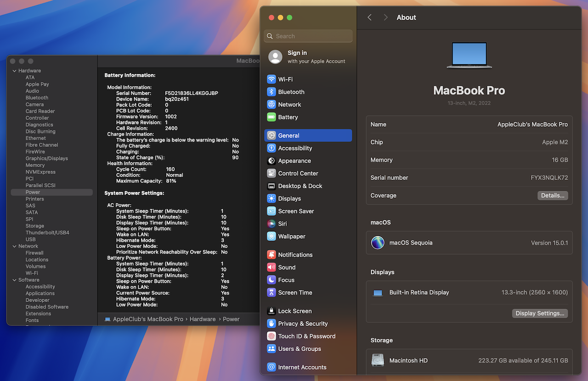Click the Coverage Details button
588x381 pixels.
[x=553, y=196]
